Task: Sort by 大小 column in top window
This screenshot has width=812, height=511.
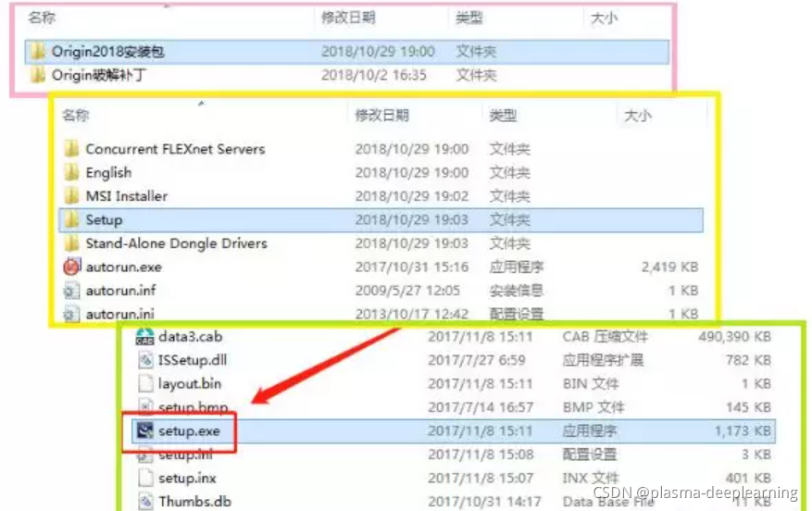Action: click(604, 19)
